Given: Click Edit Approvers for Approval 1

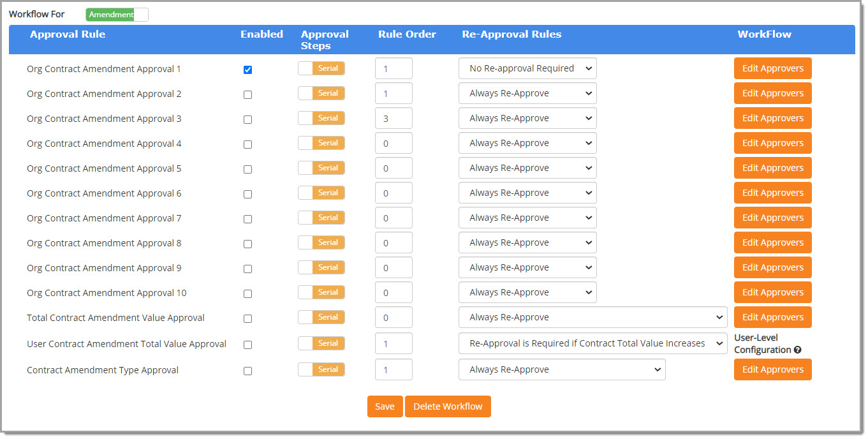Looking at the screenshot, I should [772, 68].
